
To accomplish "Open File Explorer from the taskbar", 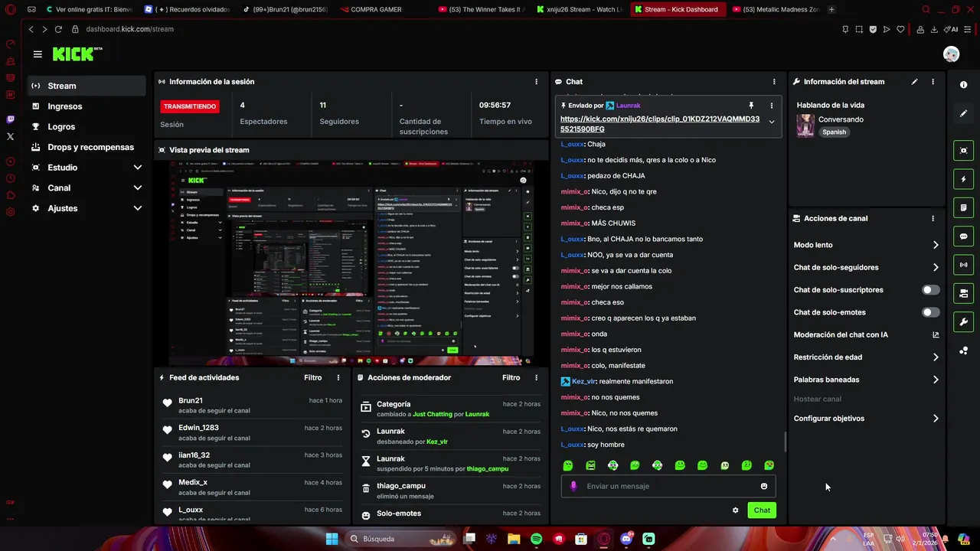I will click(x=514, y=539).
